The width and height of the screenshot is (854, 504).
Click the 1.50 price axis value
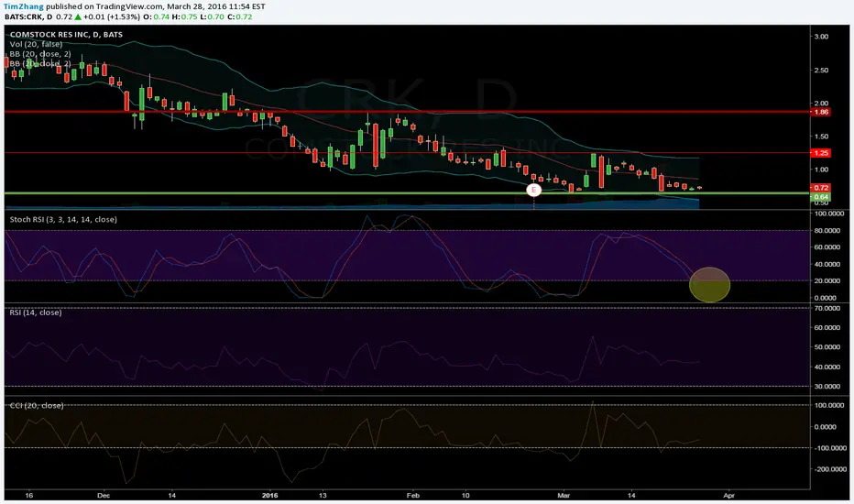[x=821, y=137]
